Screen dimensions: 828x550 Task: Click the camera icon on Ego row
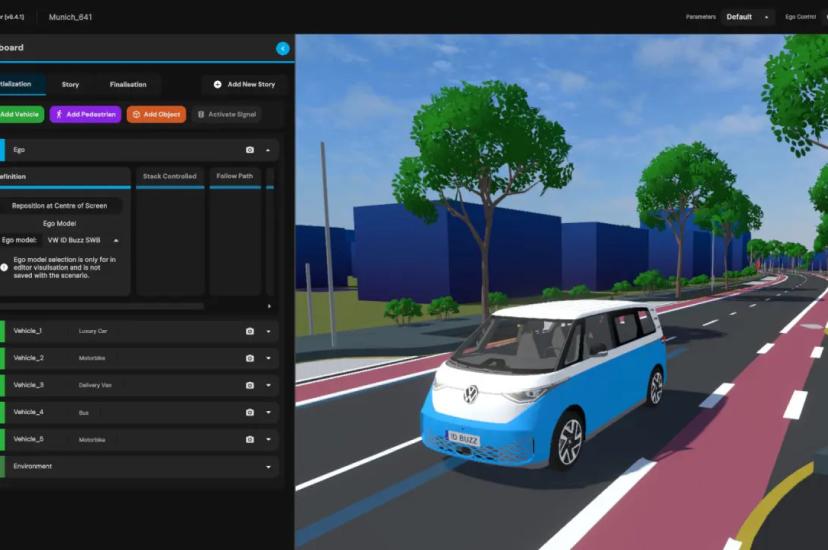(x=250, y=150)
